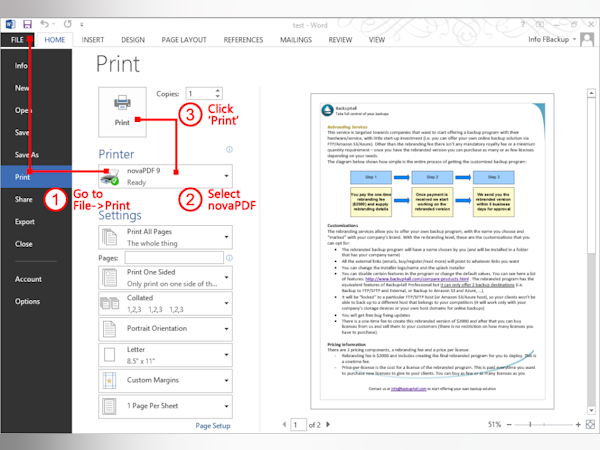600x450 pixels.
Task: Increase the Copies count with up arrow
Action: 218,91
